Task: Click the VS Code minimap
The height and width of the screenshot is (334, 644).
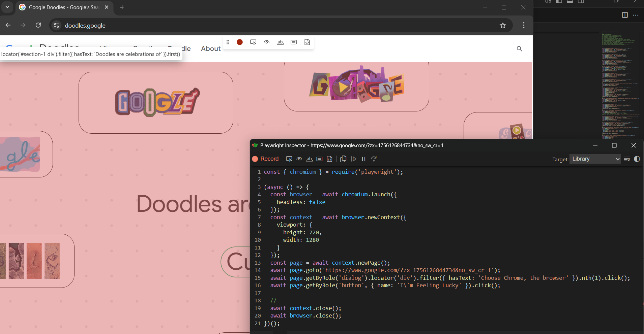Action: [x=620, y=85]
